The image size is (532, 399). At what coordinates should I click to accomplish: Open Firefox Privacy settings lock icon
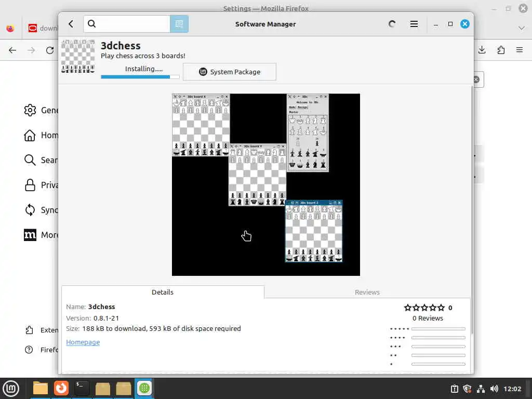(x=30, y=185)
